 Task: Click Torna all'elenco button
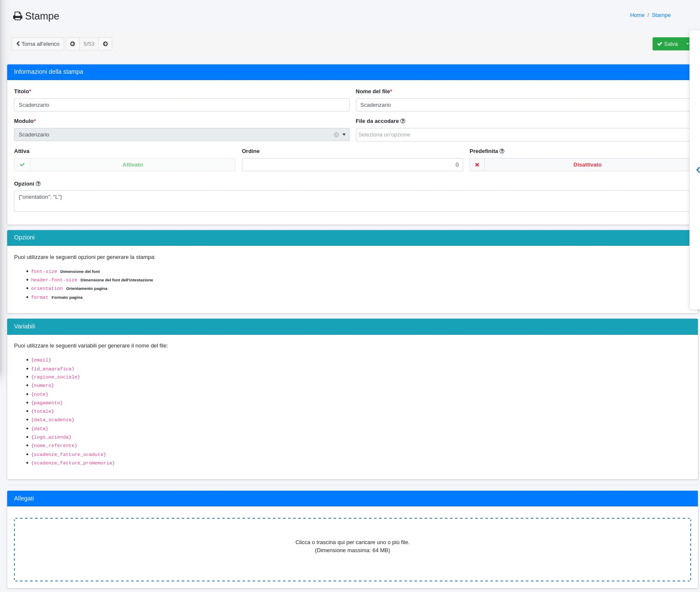38,44
